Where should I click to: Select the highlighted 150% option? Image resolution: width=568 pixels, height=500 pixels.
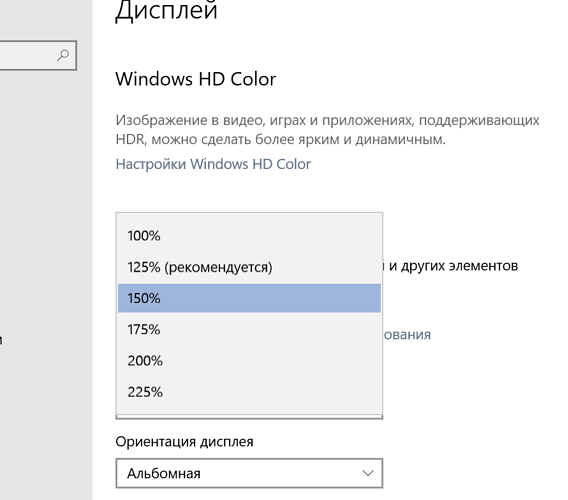pyautogui.click(x=249, y=298)
